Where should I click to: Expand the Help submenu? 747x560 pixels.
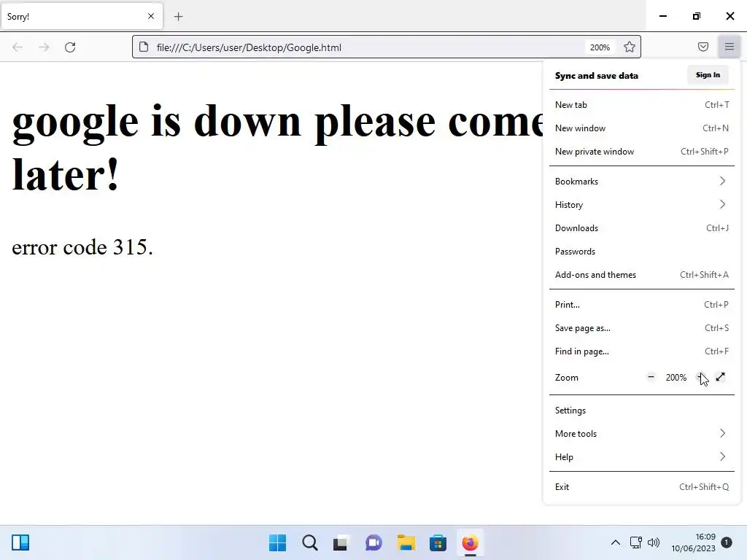coord(642,457)
